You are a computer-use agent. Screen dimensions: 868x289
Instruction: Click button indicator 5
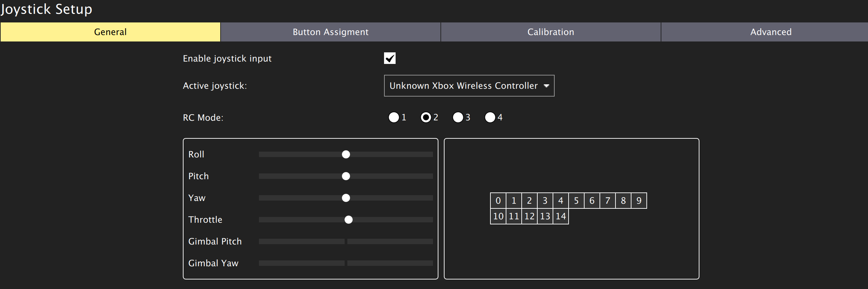pyautogui.click(x=576, y=201)
